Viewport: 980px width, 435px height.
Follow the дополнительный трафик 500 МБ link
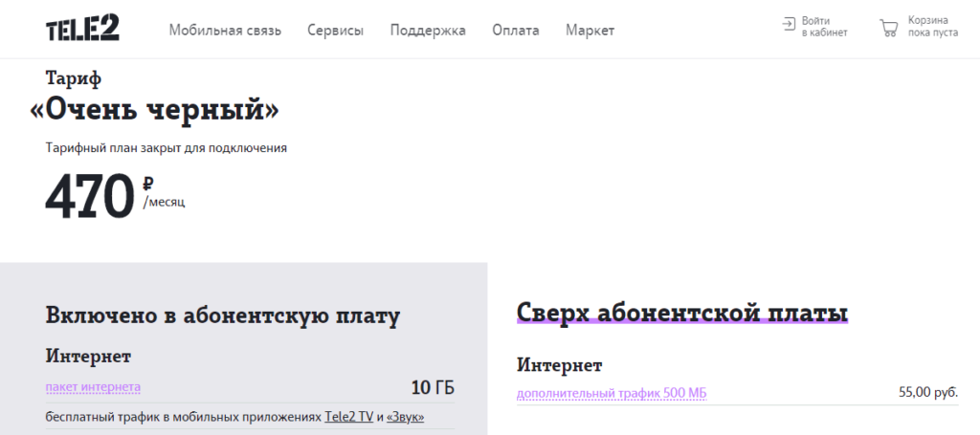coord(612,393)
